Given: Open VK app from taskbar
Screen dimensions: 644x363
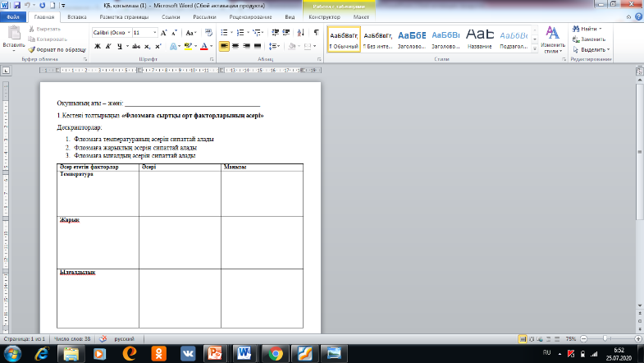Looking at the screenshot, I should pyautogui.click(x=188, y=353).
